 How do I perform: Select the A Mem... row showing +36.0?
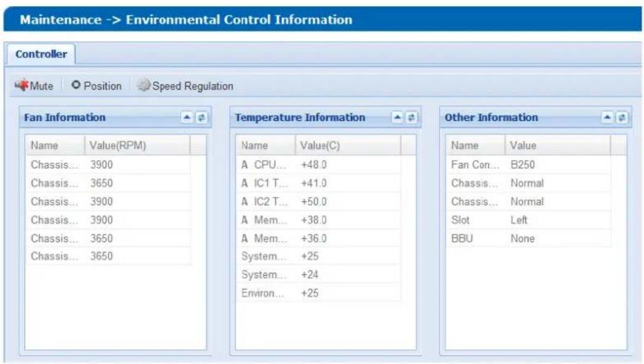(318, 238)
